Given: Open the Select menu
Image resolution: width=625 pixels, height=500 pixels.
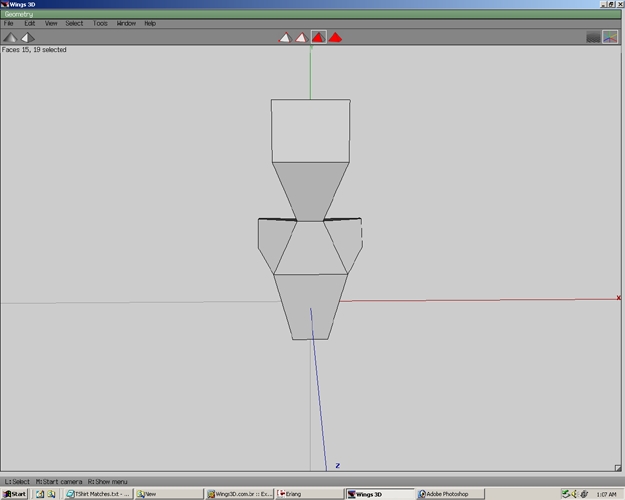Looking at the screenshot, I should tap(74, 24).
